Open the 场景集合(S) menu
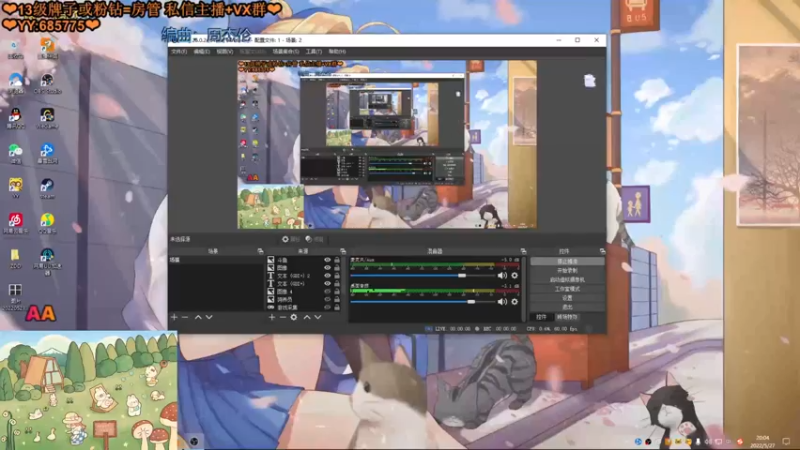 (x=286, y=52)
